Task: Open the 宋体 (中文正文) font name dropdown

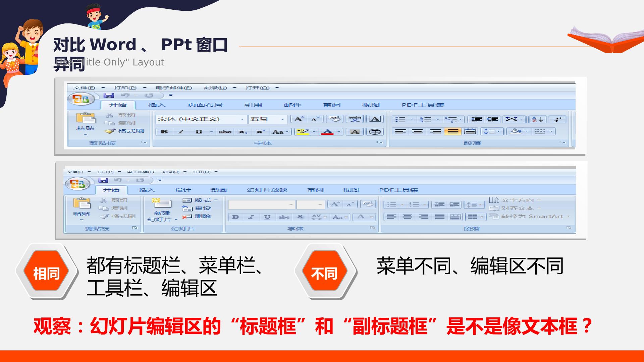Action: coord(201,119)
